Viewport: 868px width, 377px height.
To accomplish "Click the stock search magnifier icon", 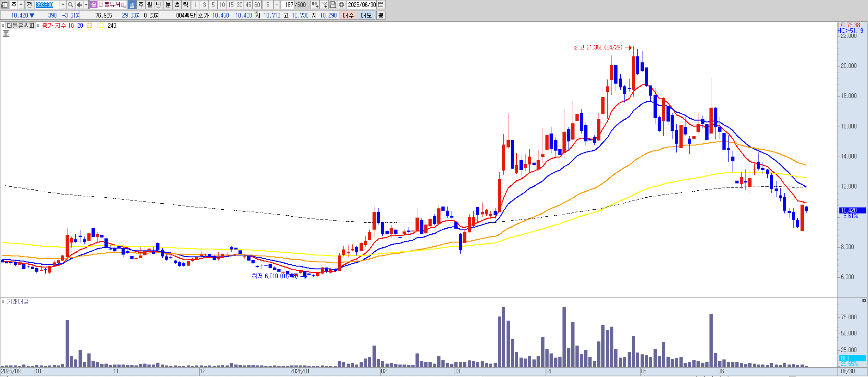I will point(71,5).
